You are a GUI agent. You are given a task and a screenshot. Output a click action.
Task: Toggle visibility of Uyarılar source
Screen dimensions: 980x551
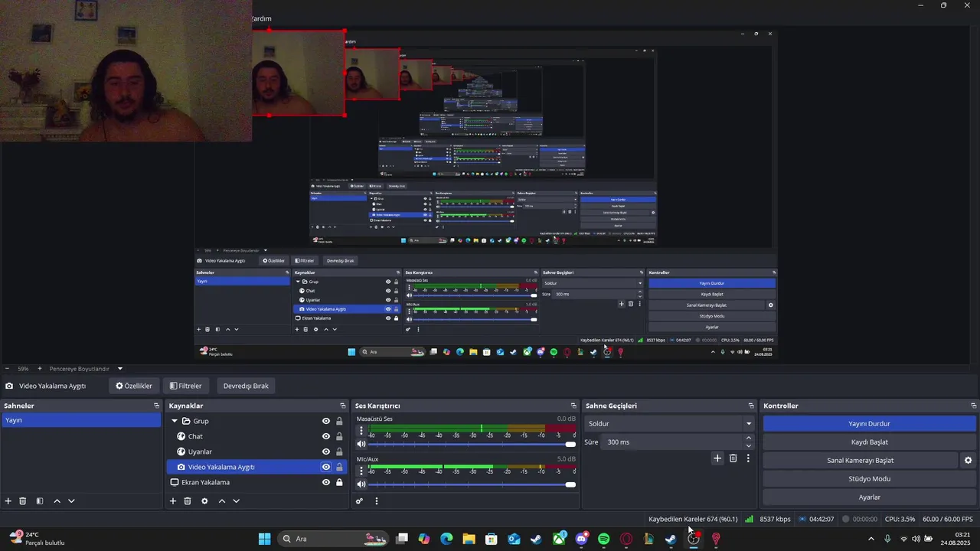pyautogui.click(x=326, y=452)
